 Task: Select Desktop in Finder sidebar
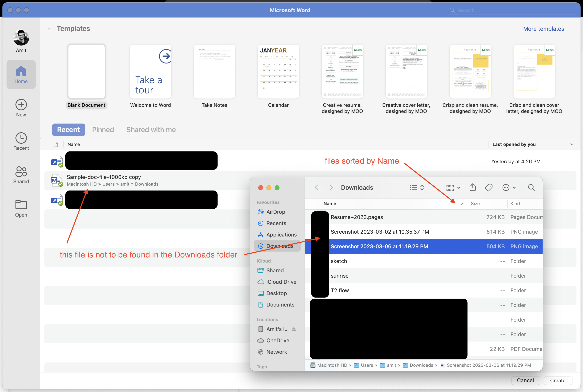tap(277, 293)
